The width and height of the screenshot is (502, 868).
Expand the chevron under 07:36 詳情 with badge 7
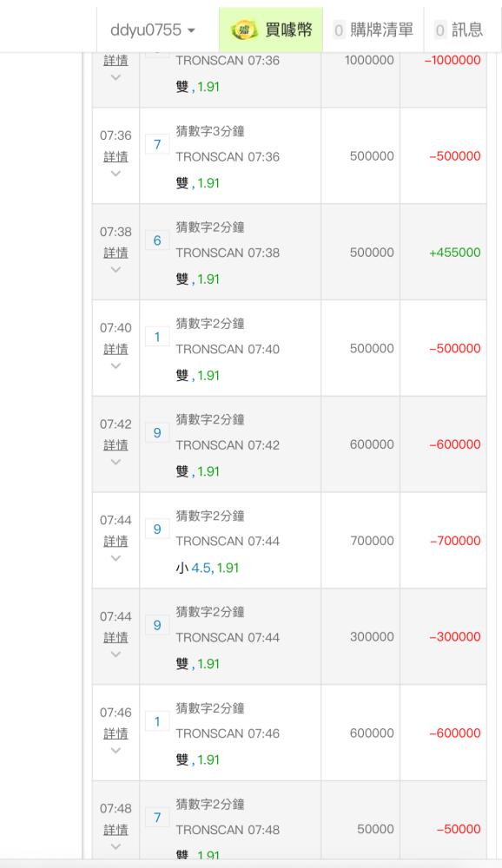point(116,174)
